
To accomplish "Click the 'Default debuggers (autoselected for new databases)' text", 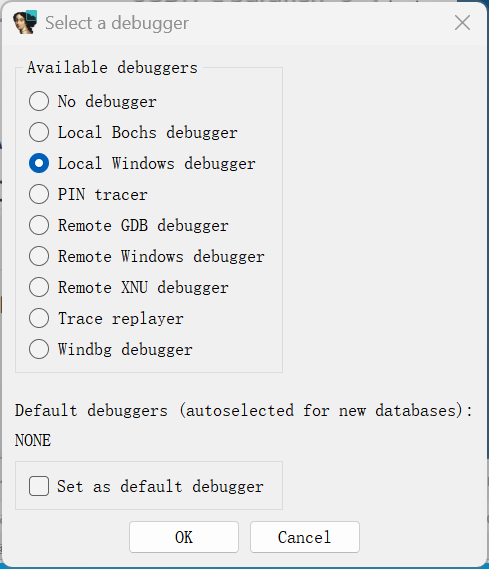I will (243, 411).
